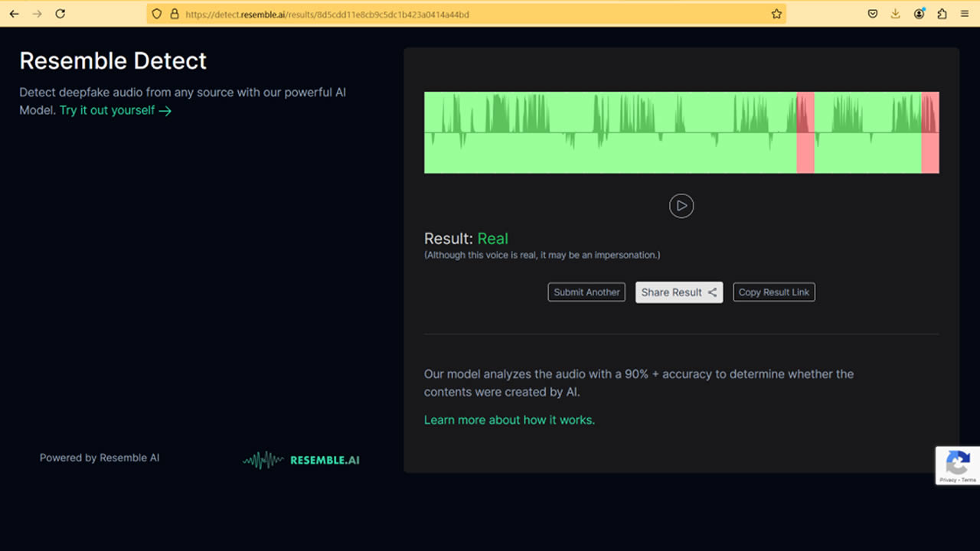Click the reCAPTCHA badge

coord(957,465)
